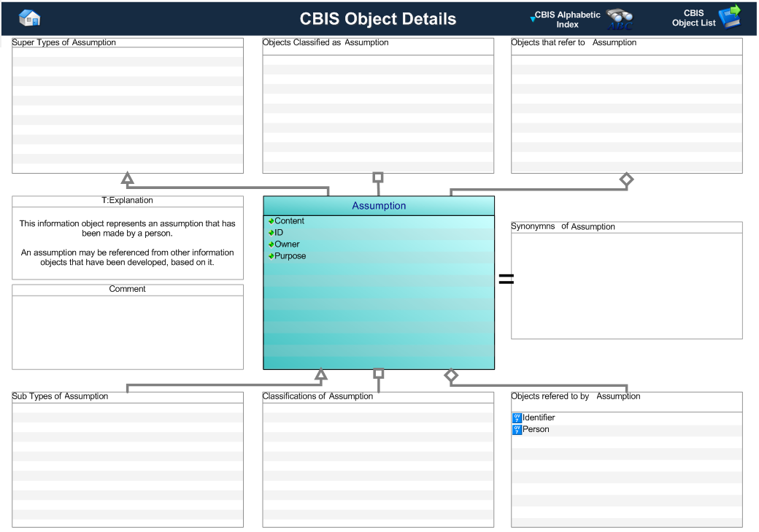Click the square connector above Classifications box
The image size is (759, 532).
pyautogui.click(x=379, y=374)
